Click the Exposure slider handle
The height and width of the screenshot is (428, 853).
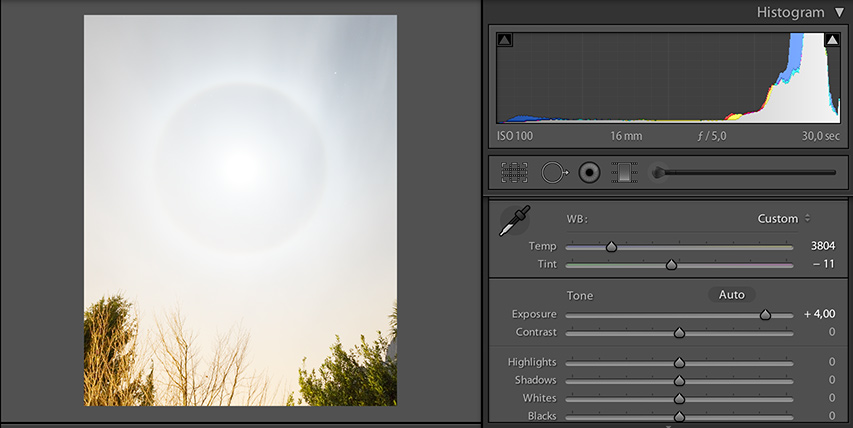[765, 314]
